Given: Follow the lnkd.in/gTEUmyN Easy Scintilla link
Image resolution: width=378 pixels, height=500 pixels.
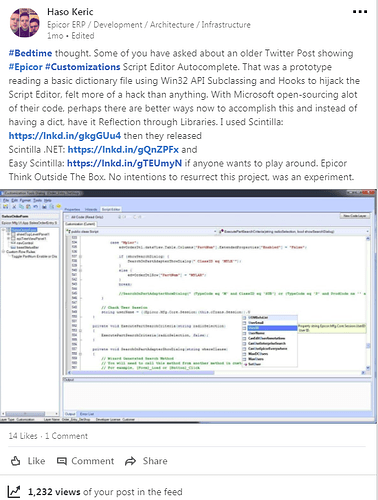Looking at the screenshot, I should click(x=124, y=163).
